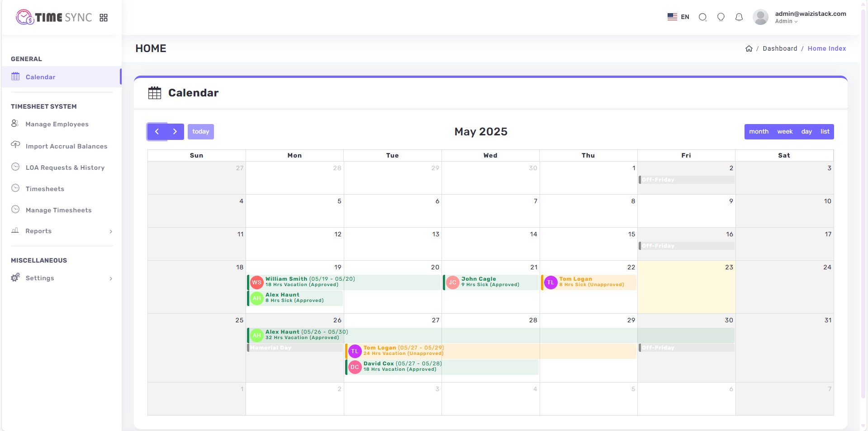
Task: Open the apps grid icon beside the logo
Action: tap(104, 17)
